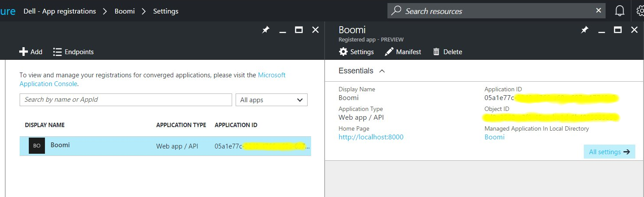644x197 pixels.
Task: Click the Search resources field
Action: click(497, 11)
